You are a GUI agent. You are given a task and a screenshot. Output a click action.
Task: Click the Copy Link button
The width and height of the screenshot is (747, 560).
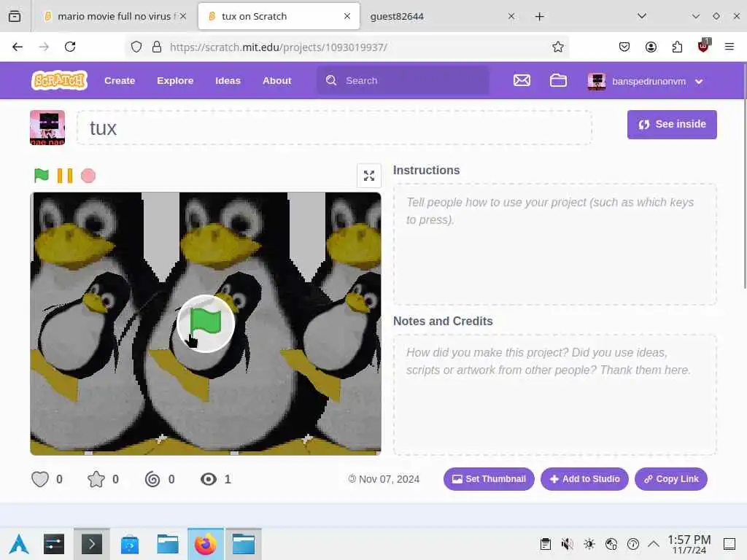click(671, 479)
